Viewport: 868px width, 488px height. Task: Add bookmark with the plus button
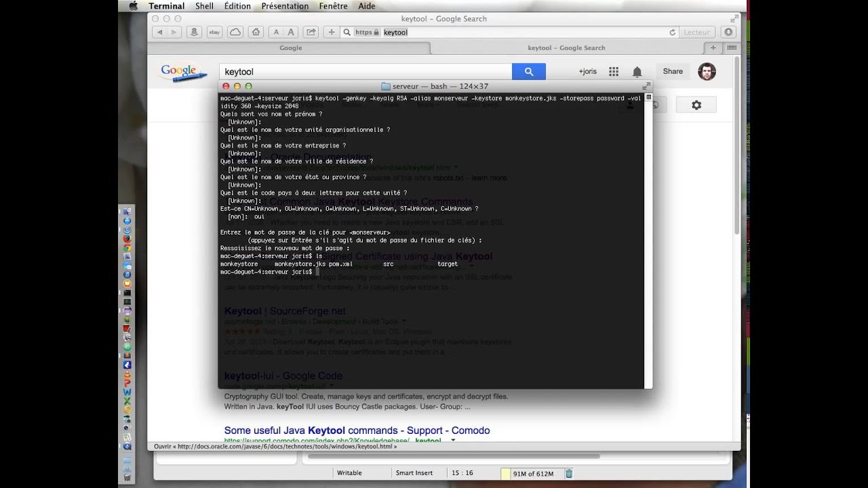tap(331, 32)
